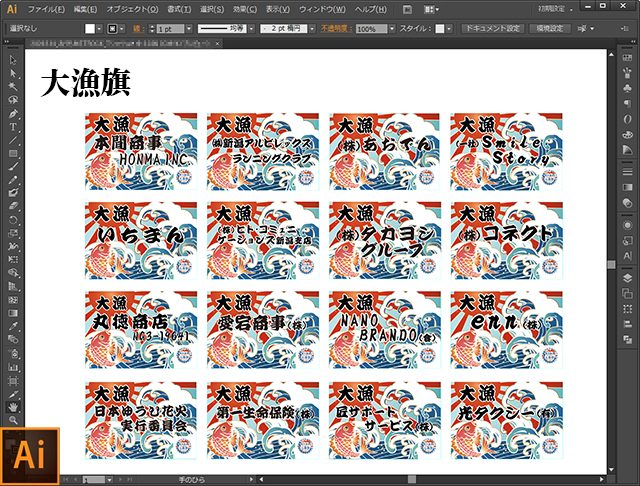Open the Appearance panel icon
This screenshot has width=640, height=486.
[x=627, y=225]
